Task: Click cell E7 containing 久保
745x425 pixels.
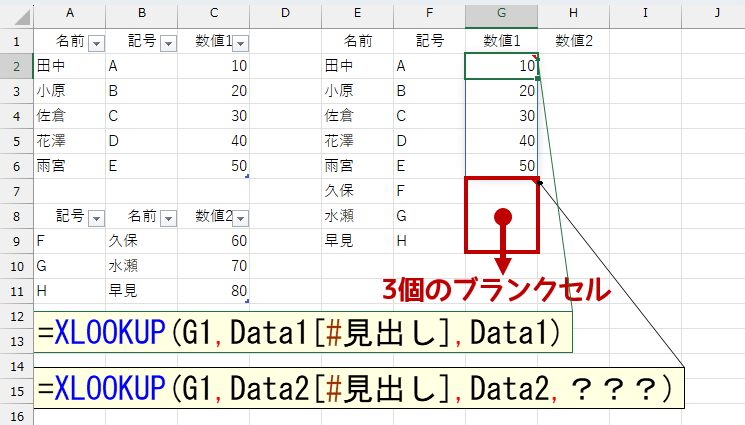Action: (357, 191)
